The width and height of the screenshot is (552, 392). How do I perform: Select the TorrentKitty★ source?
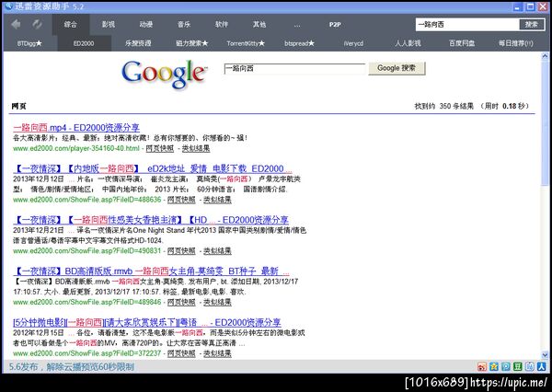pyautogui.click(x=246, y=43)
